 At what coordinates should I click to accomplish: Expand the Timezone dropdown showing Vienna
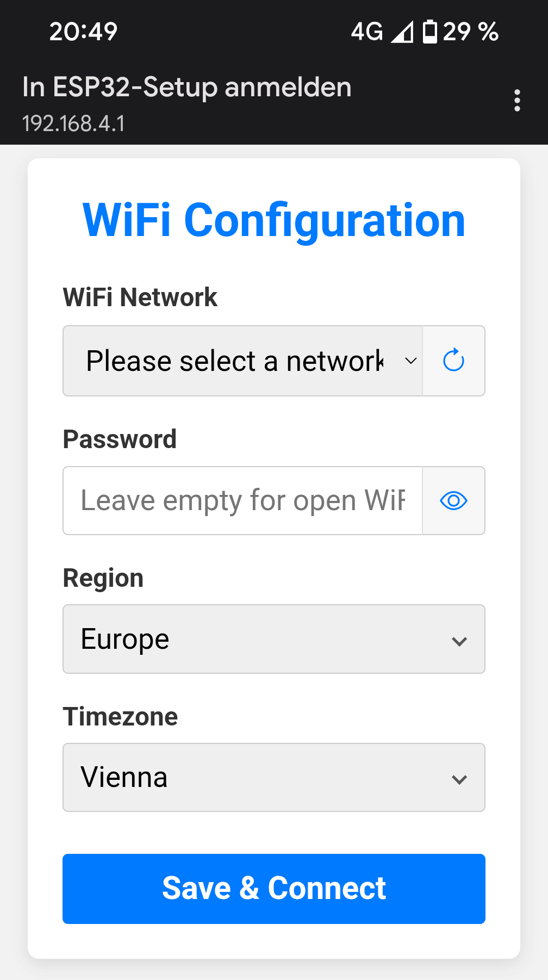273,777
